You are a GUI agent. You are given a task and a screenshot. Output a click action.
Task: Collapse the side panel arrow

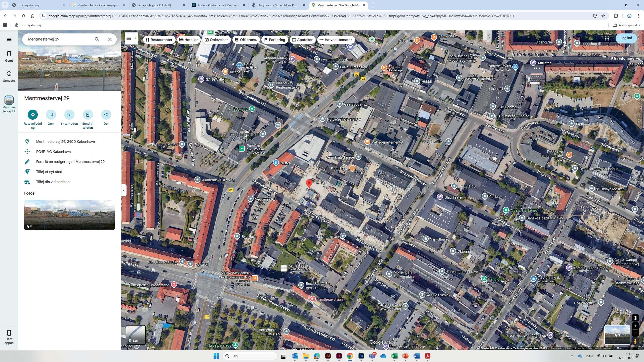click(124, 190)
